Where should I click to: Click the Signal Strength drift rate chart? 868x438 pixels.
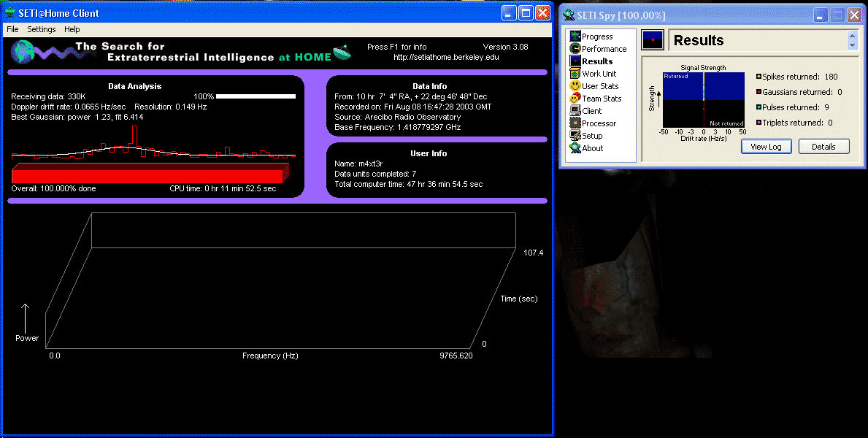coord(704,100)
